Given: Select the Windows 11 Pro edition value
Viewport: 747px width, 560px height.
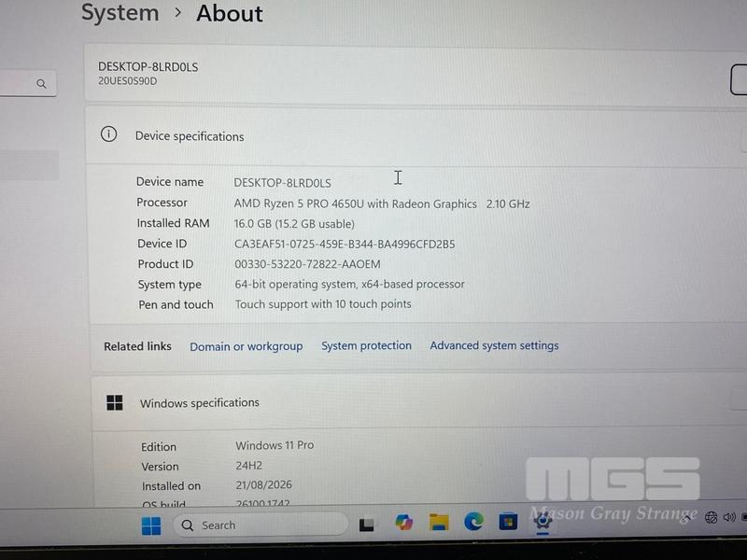Looking at the screenshot, I should click(x=275, y=445).
